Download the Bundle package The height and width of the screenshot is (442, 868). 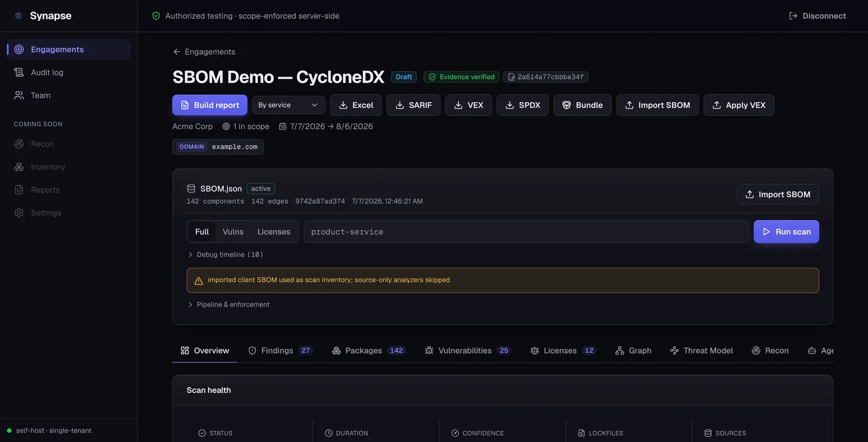pyautogui.click(x=582, y=105)
